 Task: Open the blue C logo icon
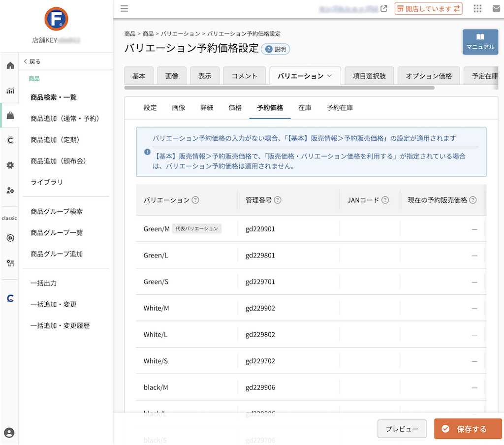[10, 298]
